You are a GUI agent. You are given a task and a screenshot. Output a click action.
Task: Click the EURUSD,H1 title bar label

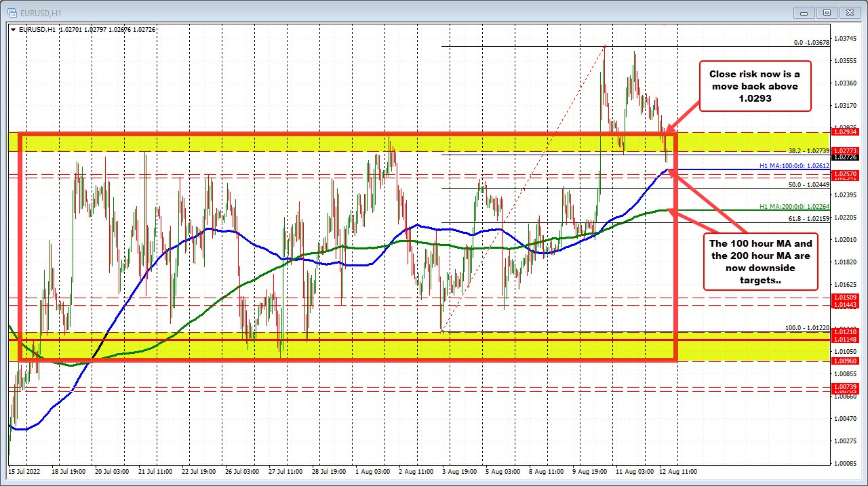[41, 12]
